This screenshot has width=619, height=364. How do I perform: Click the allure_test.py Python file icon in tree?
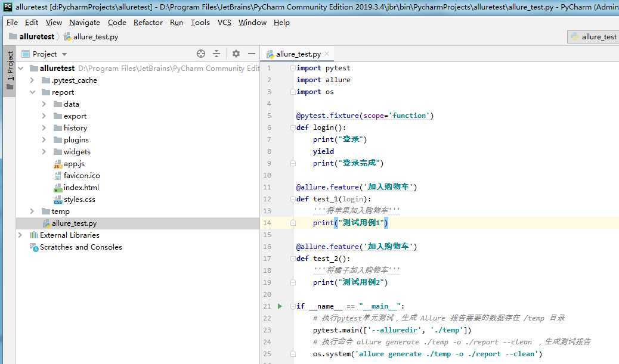point(46,223)
